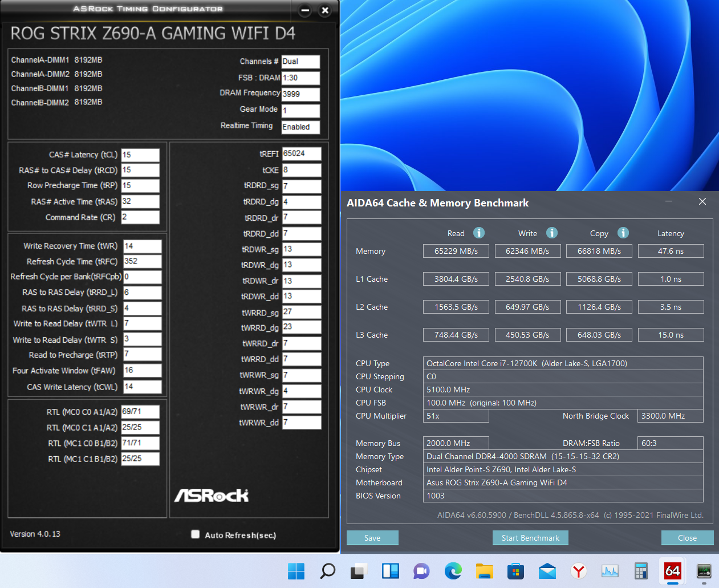Select the RTL (MC1 C1 B1/B2) field
Image resolution: width=719 pixels, height=588 pixels.
[140, 459]
